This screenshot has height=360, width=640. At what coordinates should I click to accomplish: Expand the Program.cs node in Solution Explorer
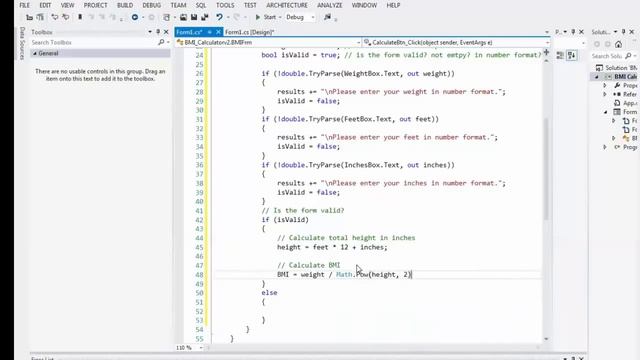coord(605,147)
